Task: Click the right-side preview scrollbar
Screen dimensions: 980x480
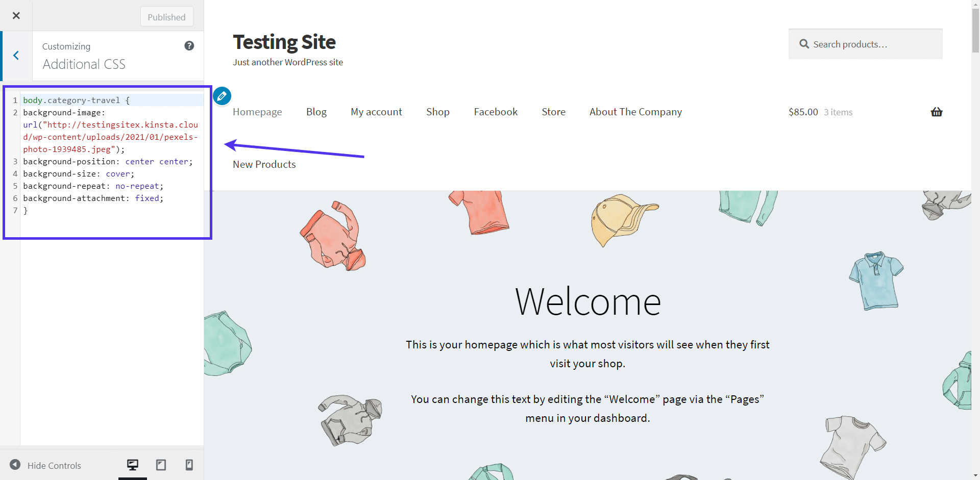Action: (975, 31)
